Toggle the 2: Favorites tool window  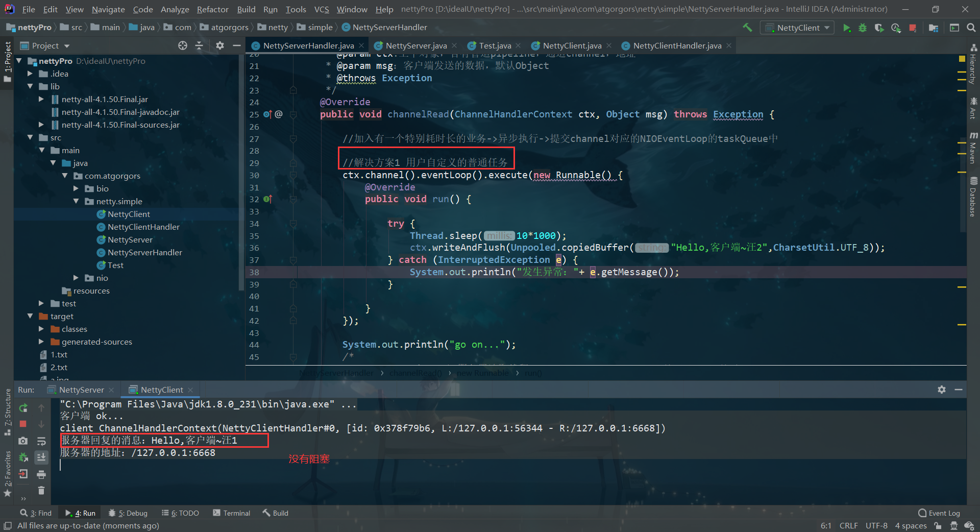tap(7, 473)
